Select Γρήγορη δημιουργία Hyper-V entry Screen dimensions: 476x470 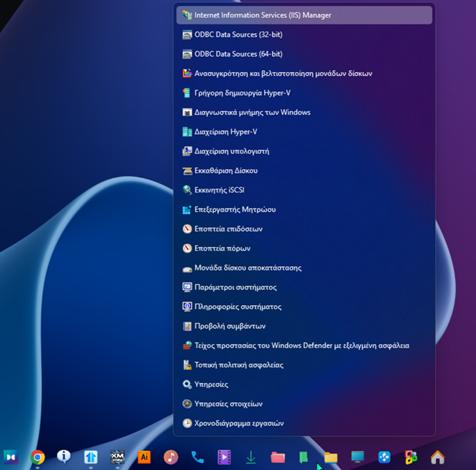(304, 93)
